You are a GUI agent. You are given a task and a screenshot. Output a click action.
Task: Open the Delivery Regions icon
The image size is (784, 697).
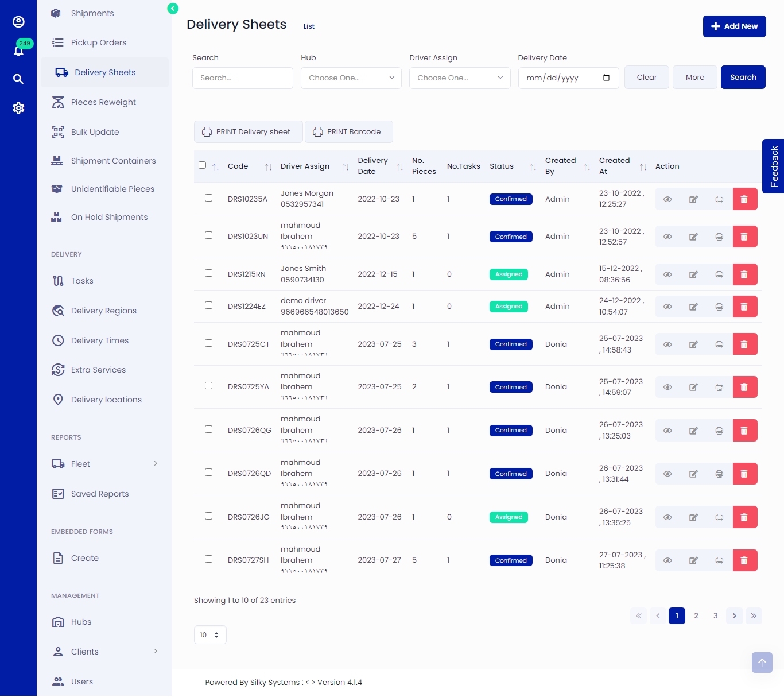58,311
